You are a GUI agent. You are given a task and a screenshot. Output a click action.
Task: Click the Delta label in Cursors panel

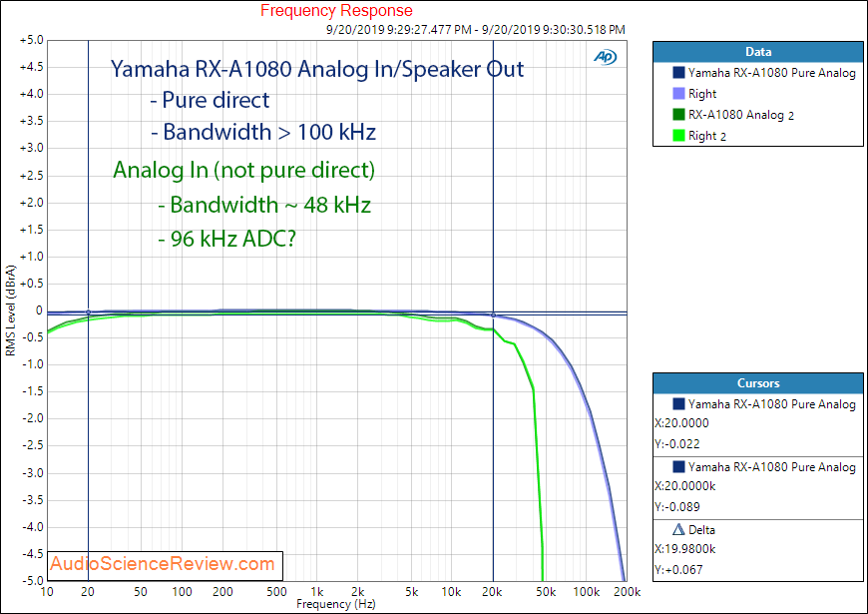click(x=701, y=530)
